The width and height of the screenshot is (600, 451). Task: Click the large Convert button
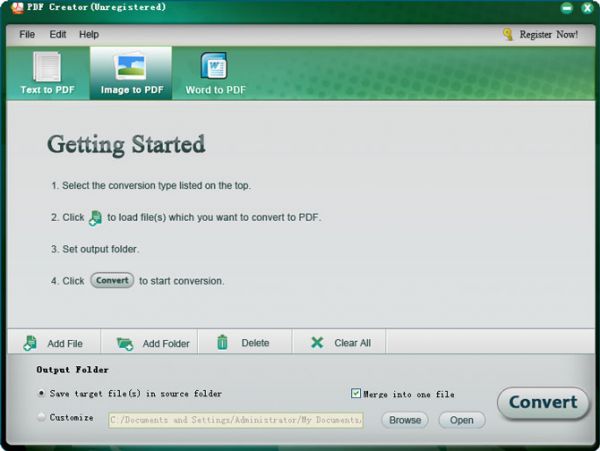coord(543,402)
